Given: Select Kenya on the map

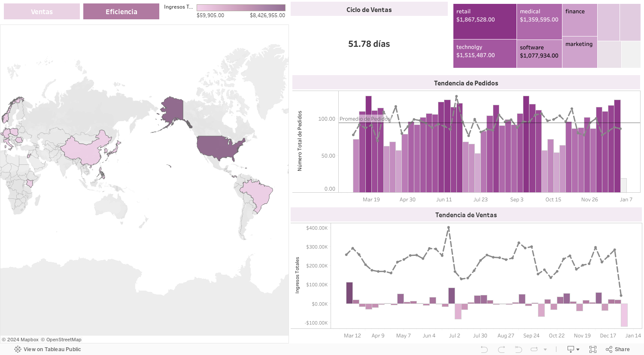Looking at the screenshot, I should click(x=30, y=183).
